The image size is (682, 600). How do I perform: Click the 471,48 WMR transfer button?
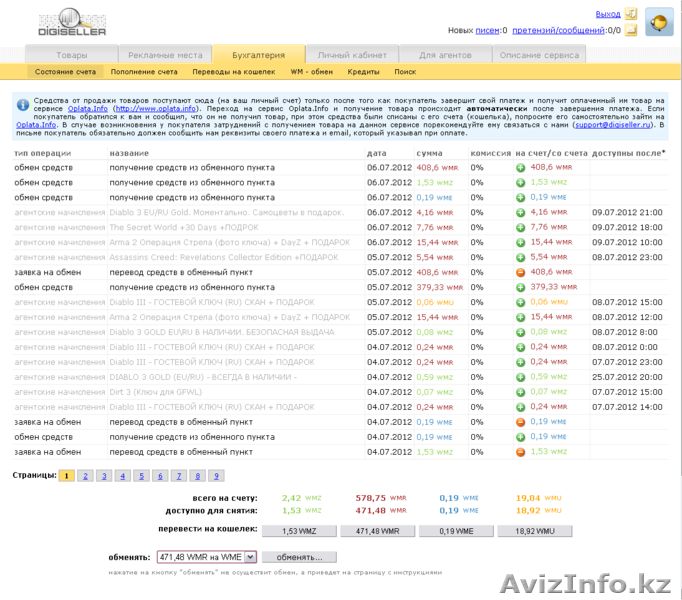point(378,532)
